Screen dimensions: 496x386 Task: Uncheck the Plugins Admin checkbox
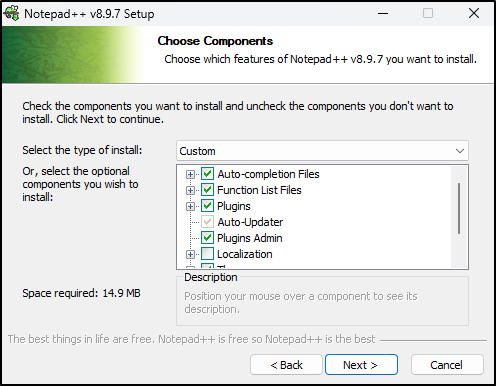[x=207, y=238]
